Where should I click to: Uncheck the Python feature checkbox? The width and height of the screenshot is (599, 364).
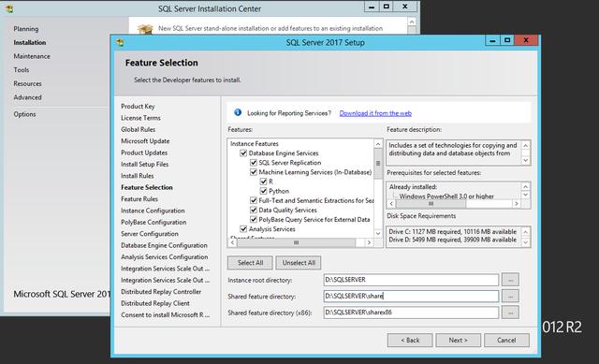click(263, 191)
